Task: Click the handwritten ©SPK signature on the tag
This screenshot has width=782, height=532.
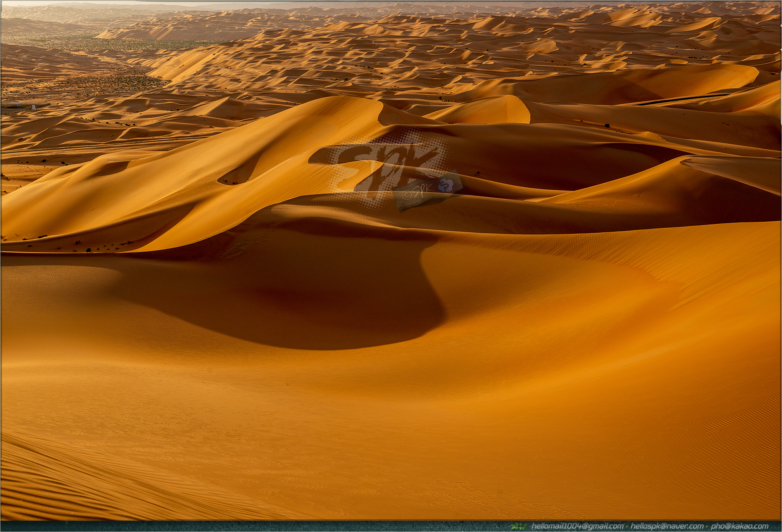Action: tap(417, 193)
